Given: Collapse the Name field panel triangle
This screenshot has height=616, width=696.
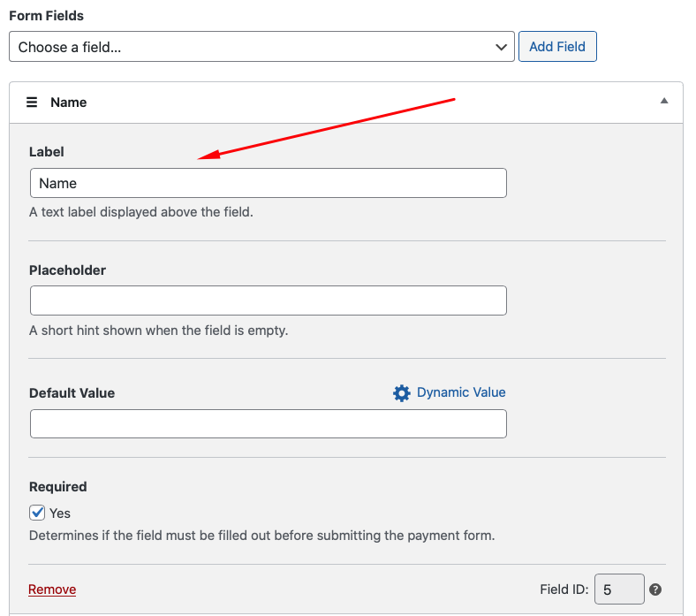Looking at the screenshot, I should pyautogui.click(x=664, y=102).
